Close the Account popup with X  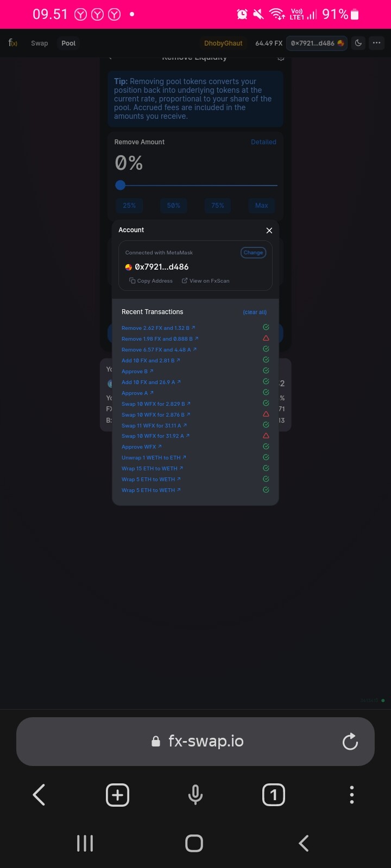(269, 231)
